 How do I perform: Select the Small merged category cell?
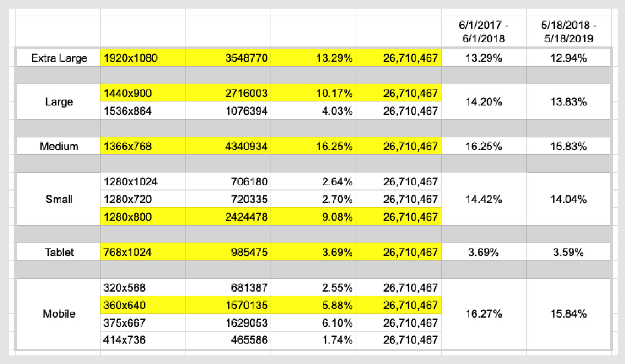[x=59, y=199]
